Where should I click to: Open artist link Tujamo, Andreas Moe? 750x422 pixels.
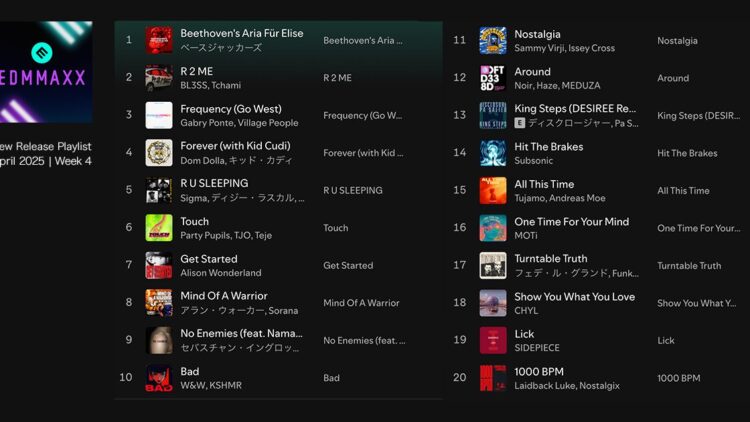click(560, 198)
